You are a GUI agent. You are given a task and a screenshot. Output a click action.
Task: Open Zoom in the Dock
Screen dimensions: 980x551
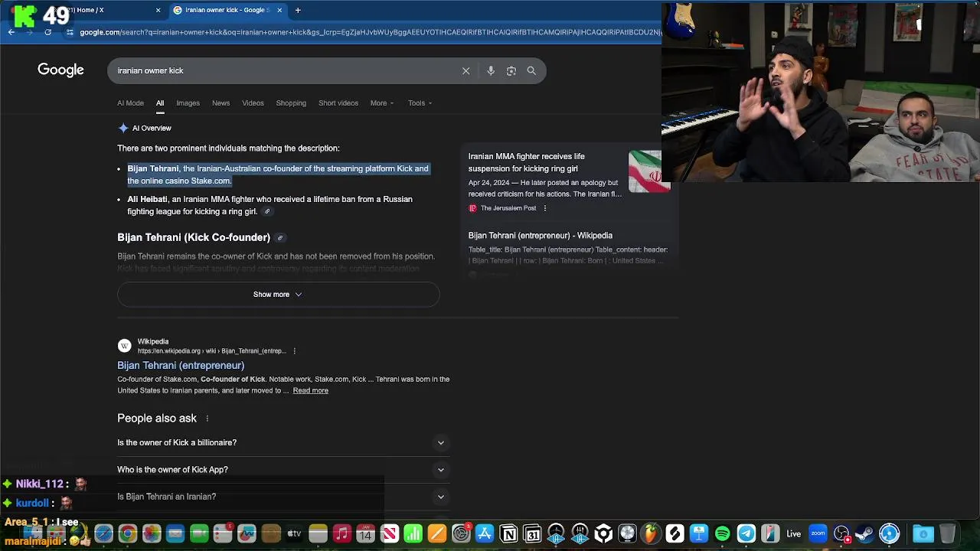(818, 533)
